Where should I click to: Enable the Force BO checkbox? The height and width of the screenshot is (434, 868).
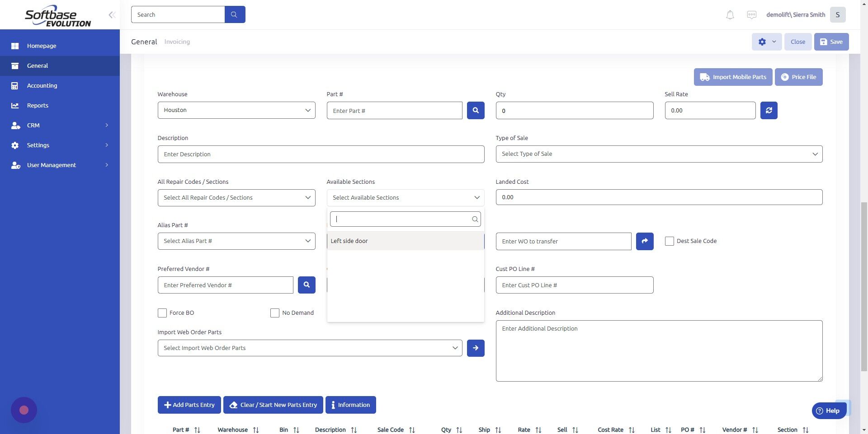[162, 313]
